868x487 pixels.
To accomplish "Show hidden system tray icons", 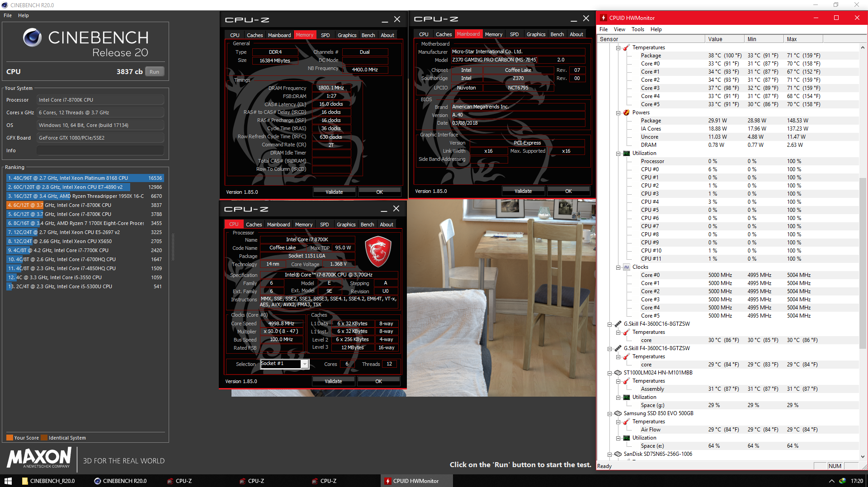I will 831,481.
